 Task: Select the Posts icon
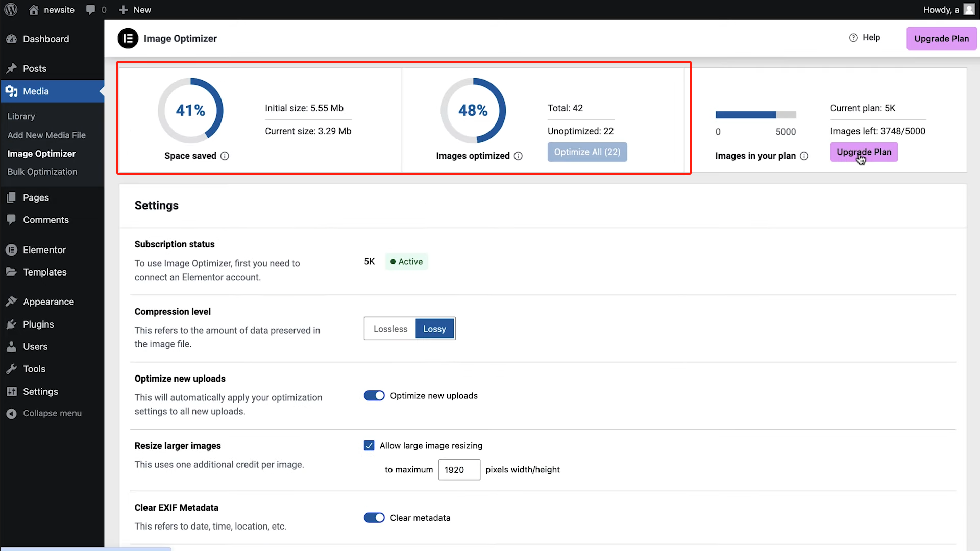[x=12, y=68]
